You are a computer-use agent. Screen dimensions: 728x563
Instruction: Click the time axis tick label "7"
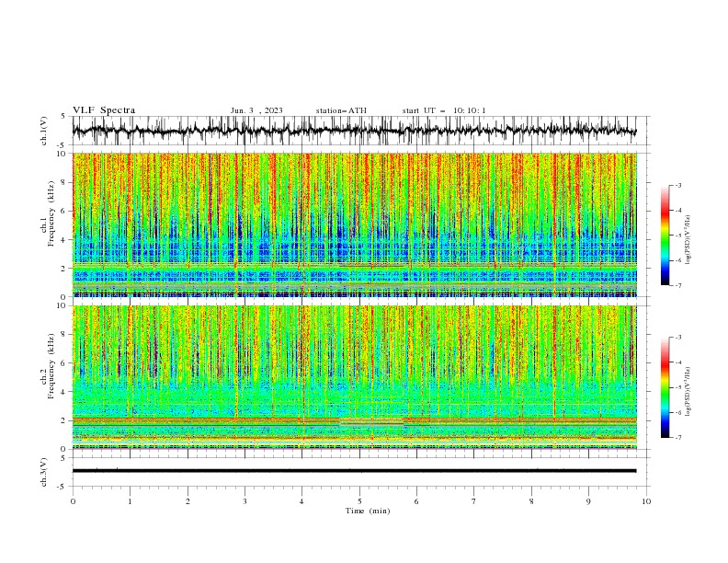pyautogui.click(x=474, y=501)
